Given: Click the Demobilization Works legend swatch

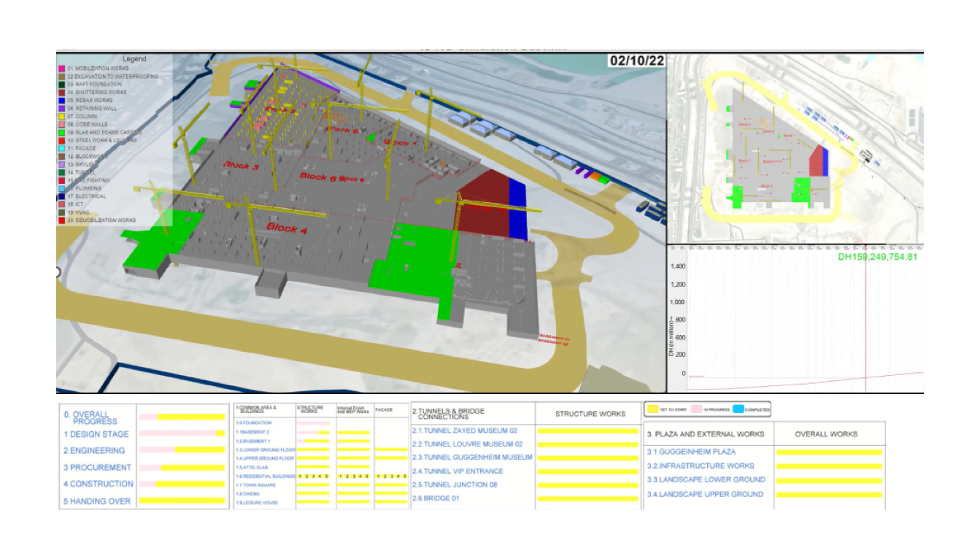Looking at the screenshot, I should tap(61, 220).
